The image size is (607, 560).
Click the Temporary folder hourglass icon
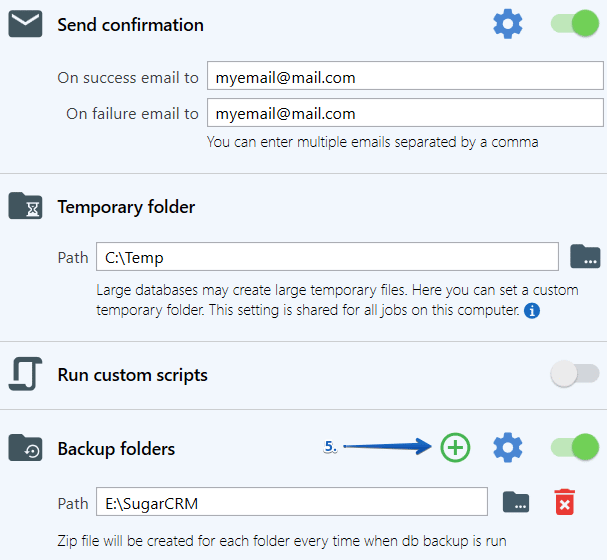(x=25, y=206)
